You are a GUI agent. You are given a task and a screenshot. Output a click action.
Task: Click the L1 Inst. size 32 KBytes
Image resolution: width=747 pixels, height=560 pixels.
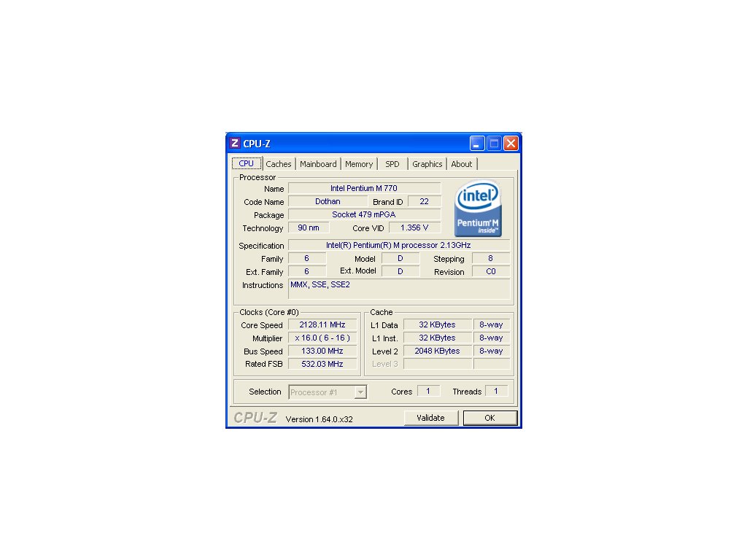(438, 338)
